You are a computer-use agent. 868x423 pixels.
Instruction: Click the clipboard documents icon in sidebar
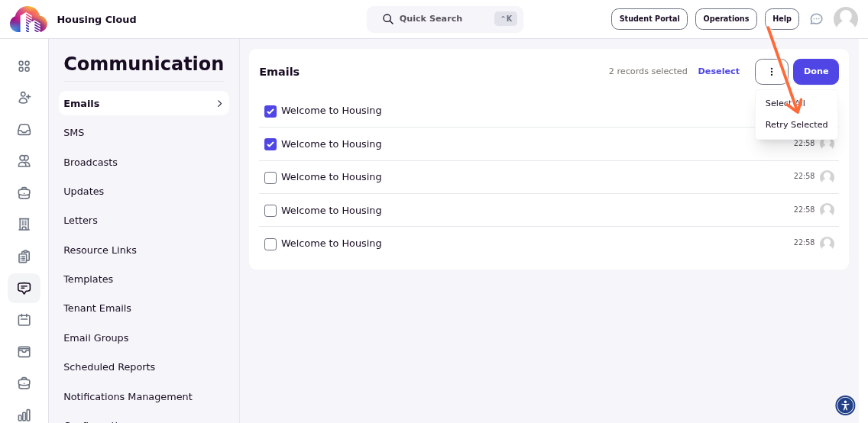pos(24,256)
